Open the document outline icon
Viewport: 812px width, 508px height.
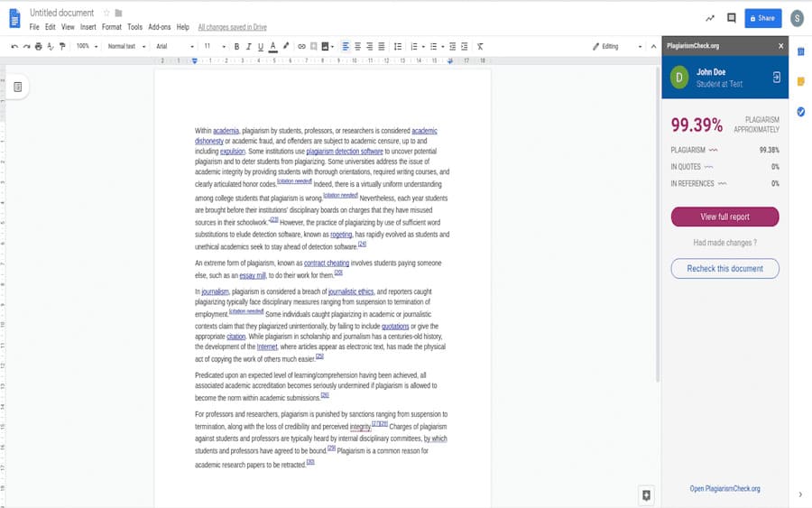(17, 87)
